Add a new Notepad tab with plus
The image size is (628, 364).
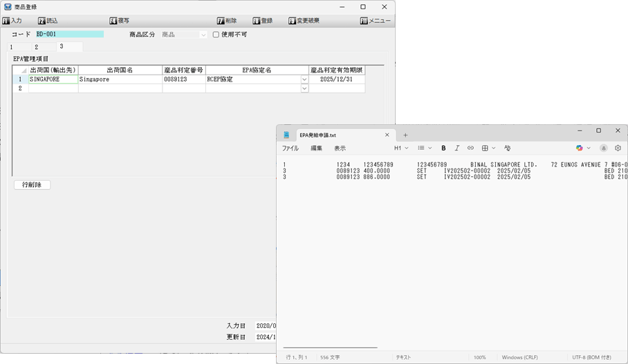pos(406,135)
